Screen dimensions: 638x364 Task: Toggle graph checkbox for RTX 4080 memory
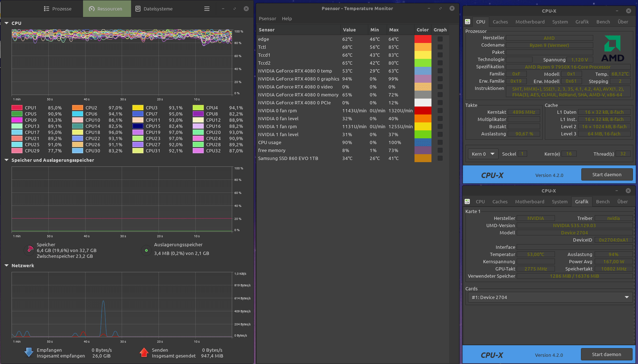[440, 95]
